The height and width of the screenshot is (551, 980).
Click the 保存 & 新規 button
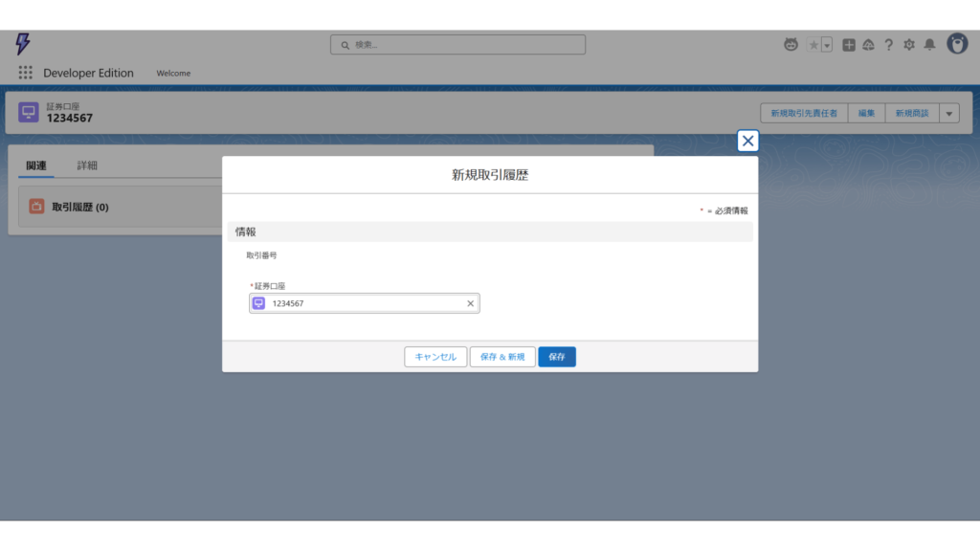[502, 357]
